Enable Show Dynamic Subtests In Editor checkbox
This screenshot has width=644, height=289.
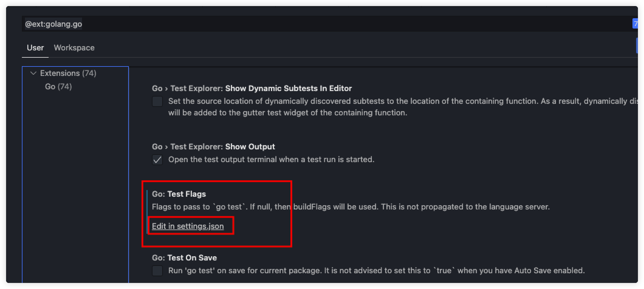pyautogui.click(x=157, y=101)
